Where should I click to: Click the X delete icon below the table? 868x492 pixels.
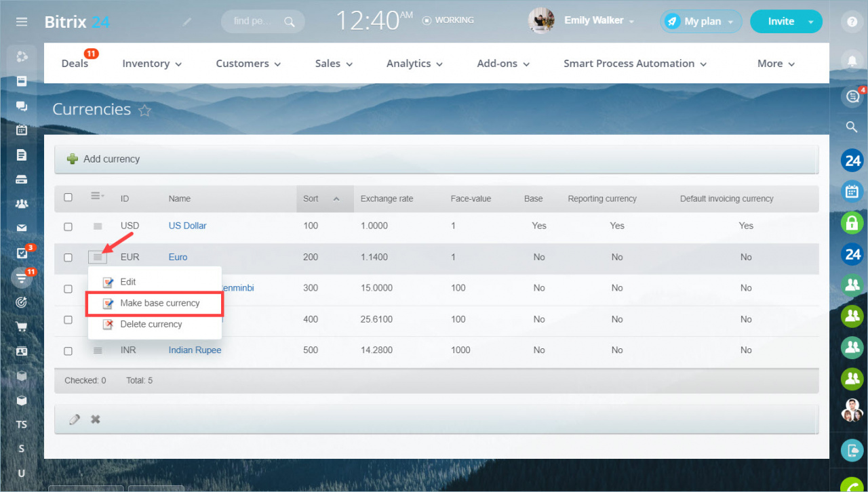click(96, 419)
